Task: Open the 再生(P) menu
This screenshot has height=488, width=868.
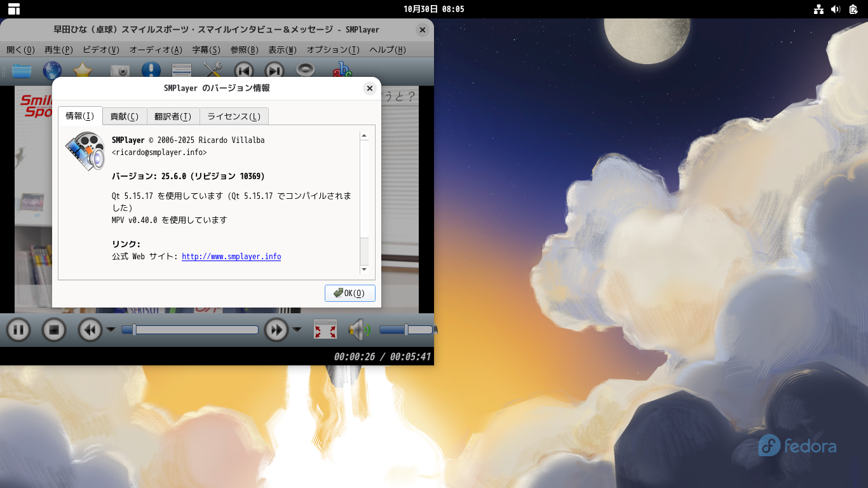Action: [59, 50]
